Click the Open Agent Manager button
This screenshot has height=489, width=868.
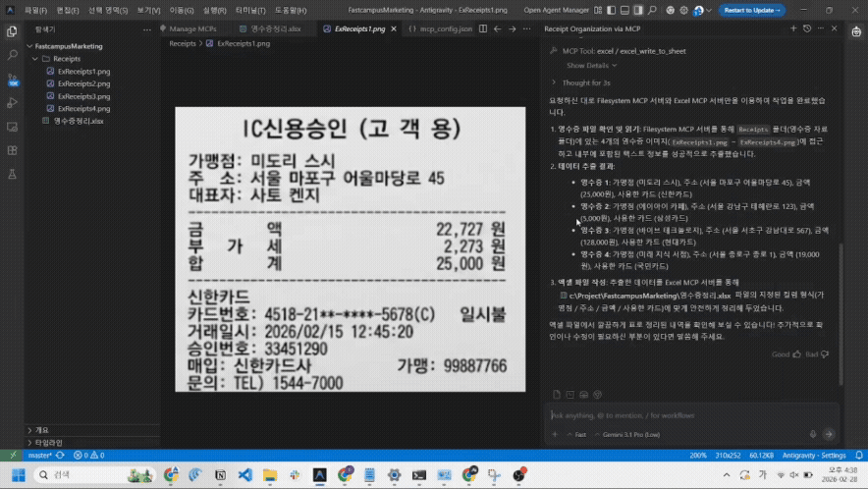557,10
